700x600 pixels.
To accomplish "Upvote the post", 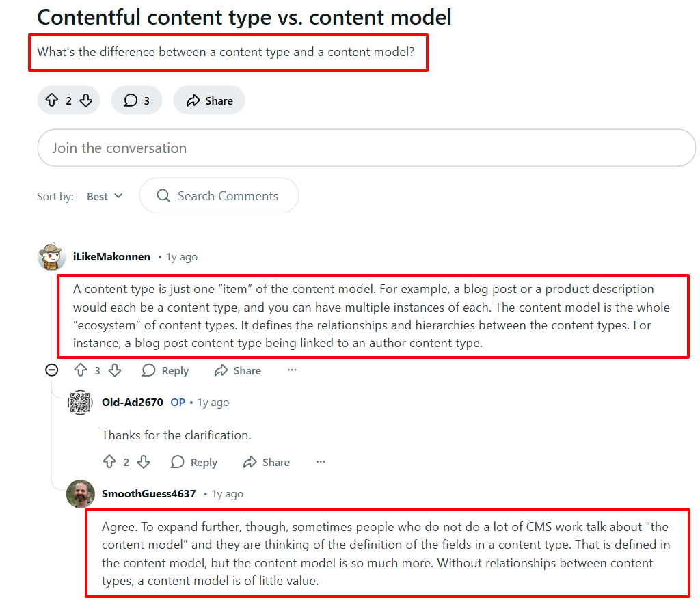I will 53,100.
